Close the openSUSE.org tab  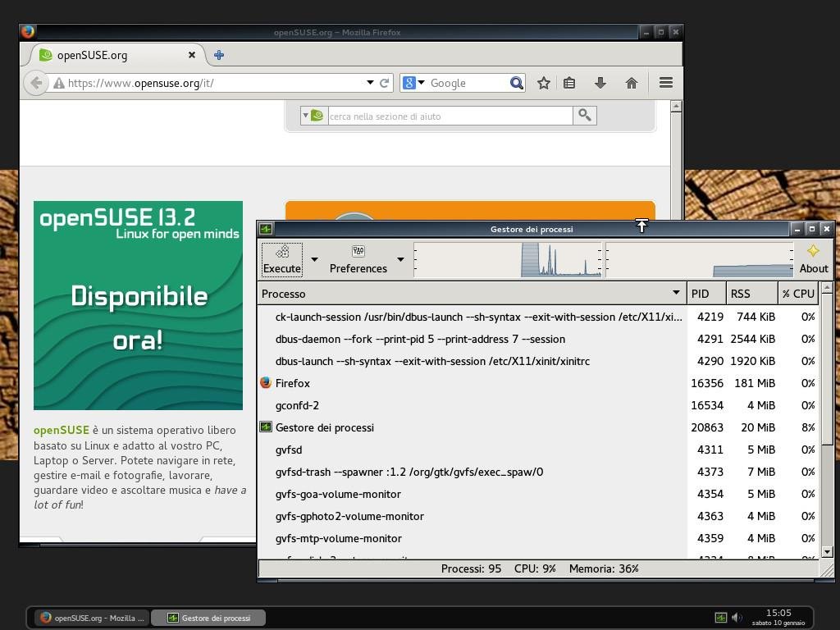point(191,55)
